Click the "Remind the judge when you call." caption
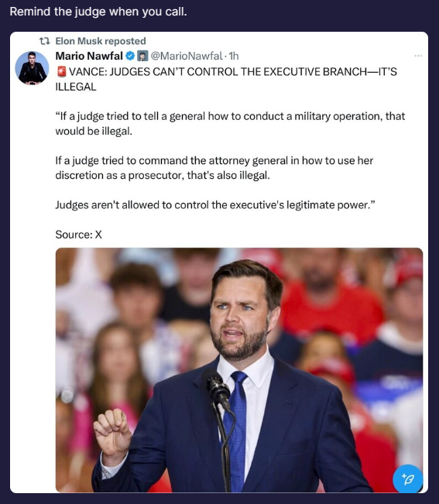 point(98,12)
